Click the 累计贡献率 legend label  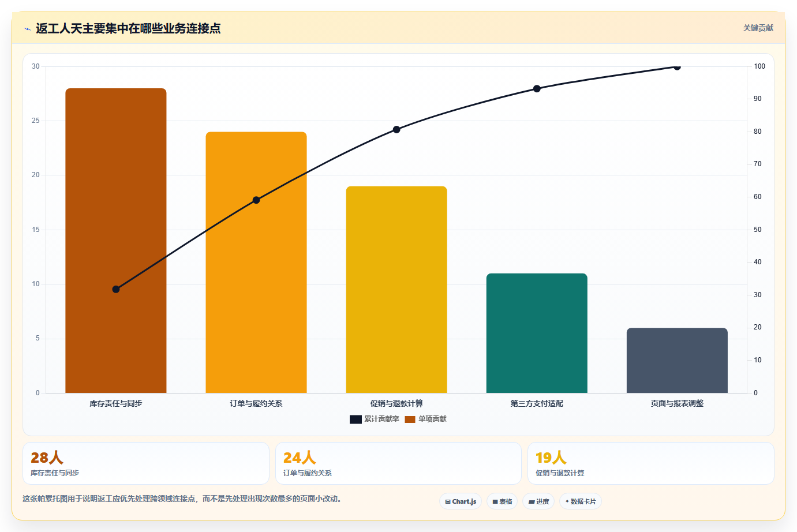point(381,419)
